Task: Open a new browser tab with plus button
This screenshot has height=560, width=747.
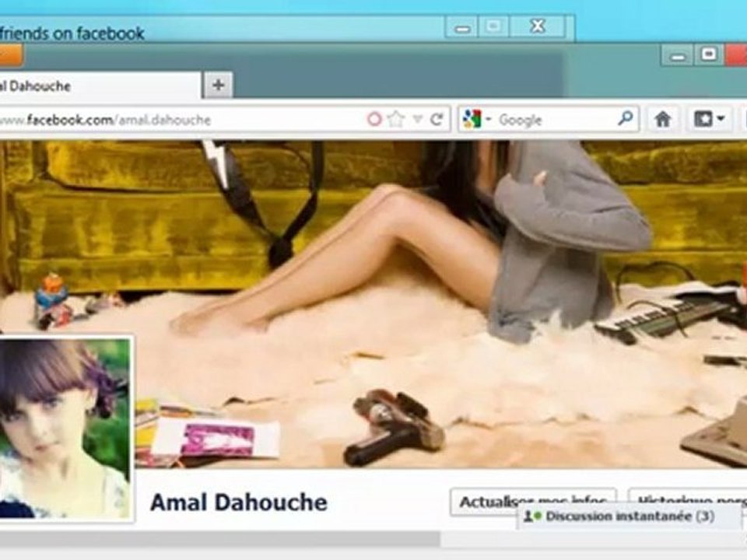Action: click(x=218, y=86)
